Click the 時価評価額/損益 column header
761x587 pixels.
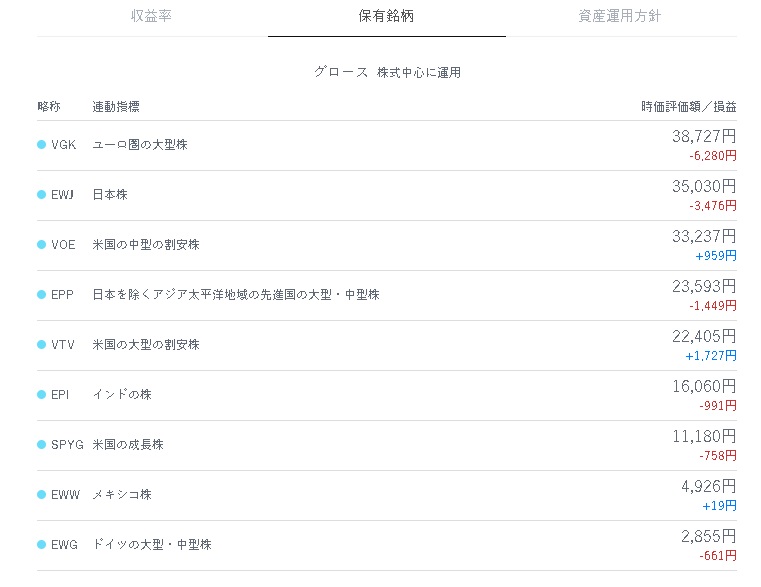[x=689, y=106]
